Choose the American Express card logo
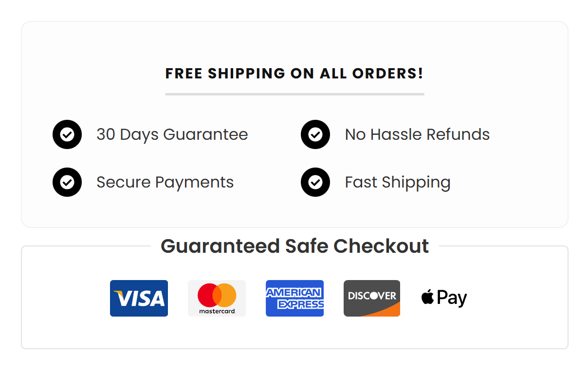 click(x=294, y=298)
